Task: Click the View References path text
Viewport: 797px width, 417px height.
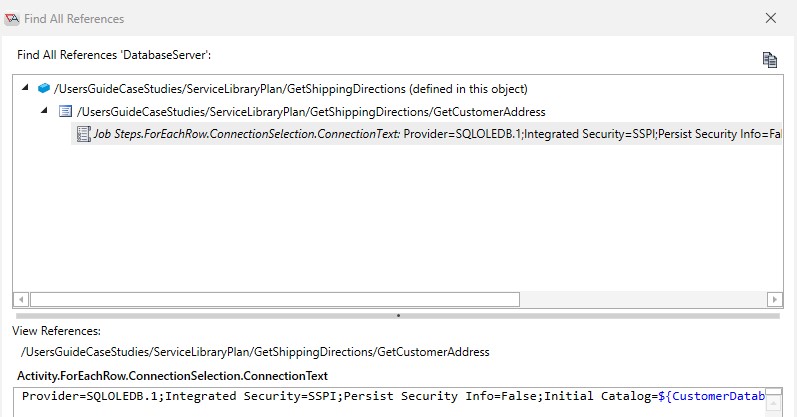Action: (255, 352)
